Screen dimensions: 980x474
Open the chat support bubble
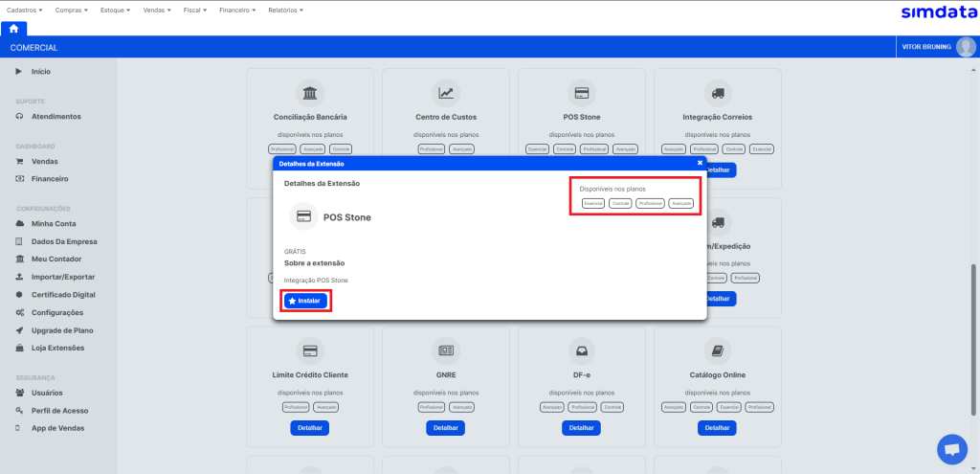click(x=952, y=449)
